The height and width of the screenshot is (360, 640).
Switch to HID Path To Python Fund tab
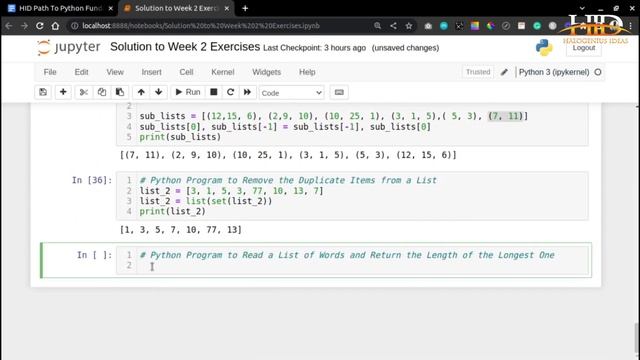(x=60, y=8)
